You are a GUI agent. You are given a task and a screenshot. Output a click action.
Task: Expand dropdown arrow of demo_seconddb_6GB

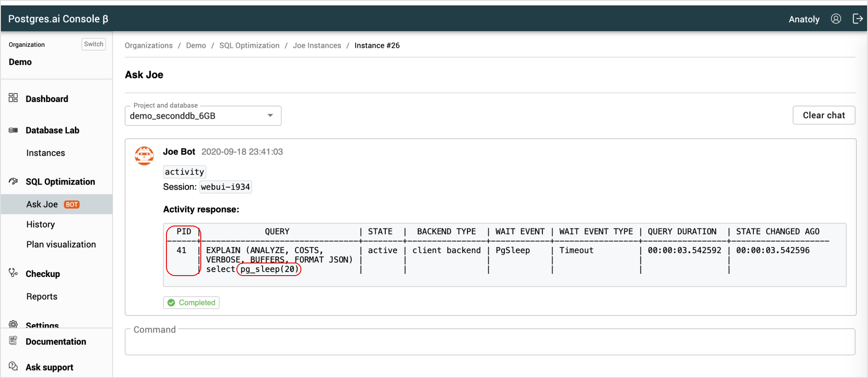point(270,115)
